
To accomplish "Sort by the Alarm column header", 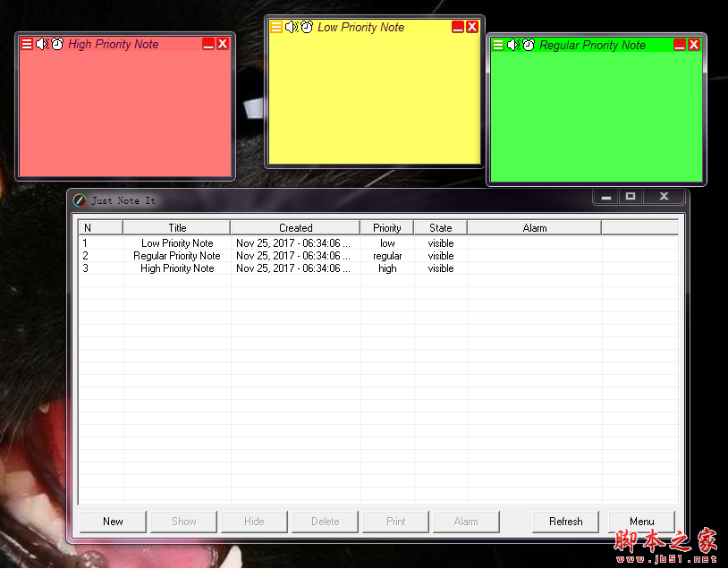I will pos(535,228).
